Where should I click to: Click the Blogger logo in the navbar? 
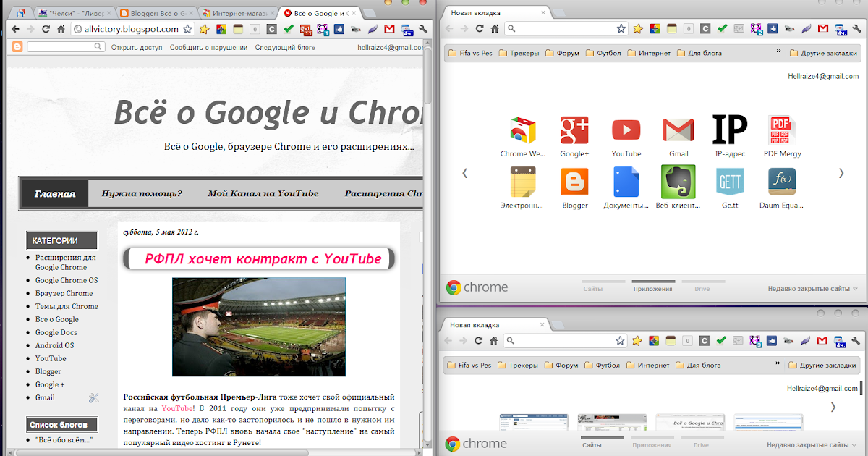click(17, 47)
